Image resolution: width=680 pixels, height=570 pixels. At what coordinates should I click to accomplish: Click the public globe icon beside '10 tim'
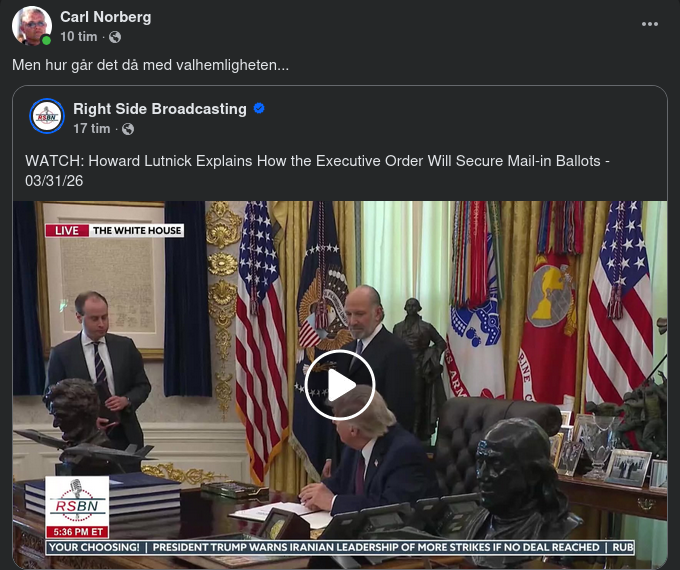click(x=115, y=37)
